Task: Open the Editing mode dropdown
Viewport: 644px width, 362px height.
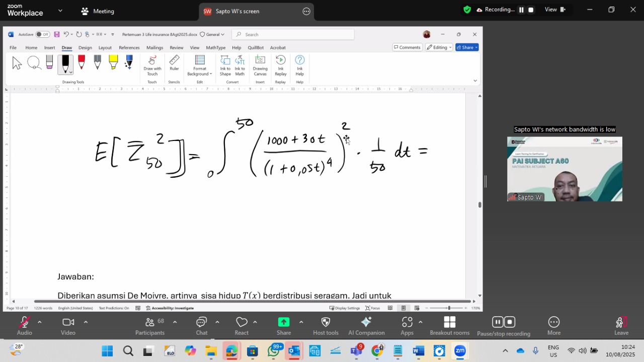Action: [439, 47]
